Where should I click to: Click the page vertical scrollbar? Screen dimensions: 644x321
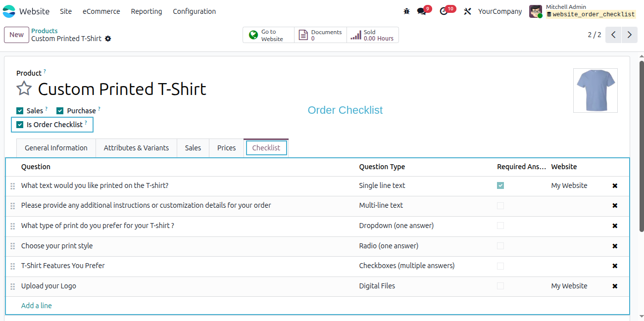(x=642, y=146)
